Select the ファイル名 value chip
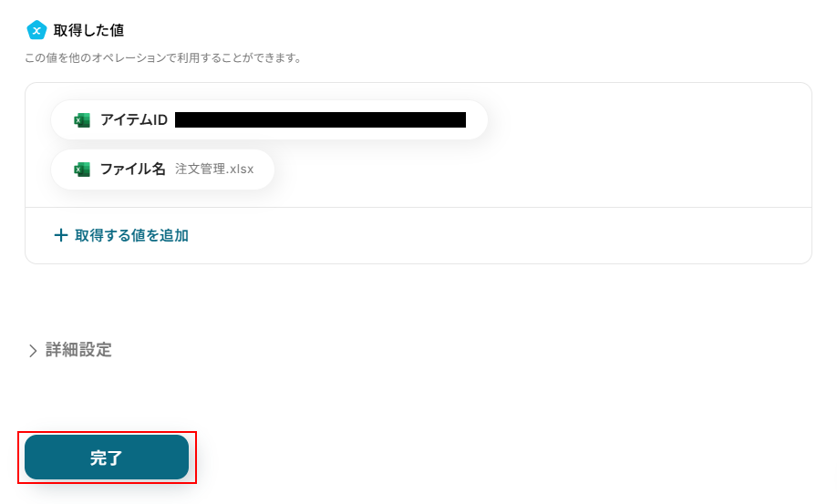This screenshot has height=504, width=837. (x=163, y=170)
